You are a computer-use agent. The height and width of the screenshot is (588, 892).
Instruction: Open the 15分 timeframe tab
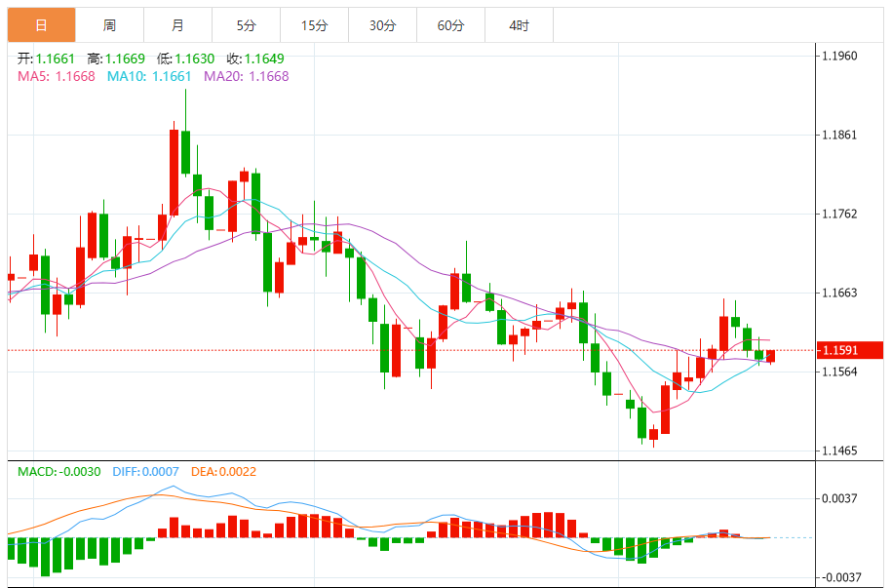315,25
